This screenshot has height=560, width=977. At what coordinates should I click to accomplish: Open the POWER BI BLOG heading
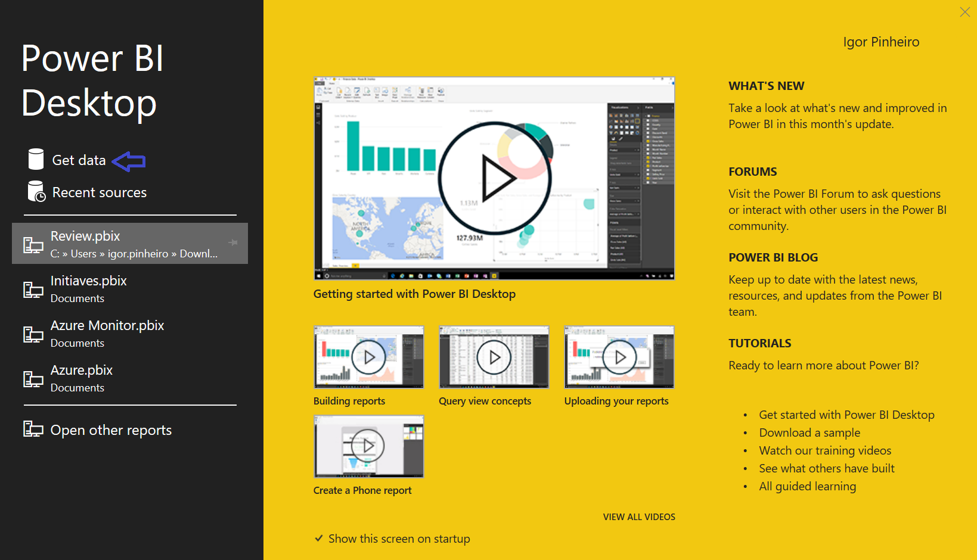(x=773, y=257)
